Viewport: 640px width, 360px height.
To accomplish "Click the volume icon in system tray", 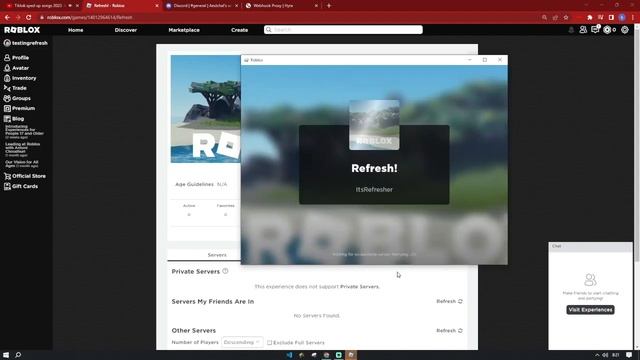I will [x=605, y=355].
